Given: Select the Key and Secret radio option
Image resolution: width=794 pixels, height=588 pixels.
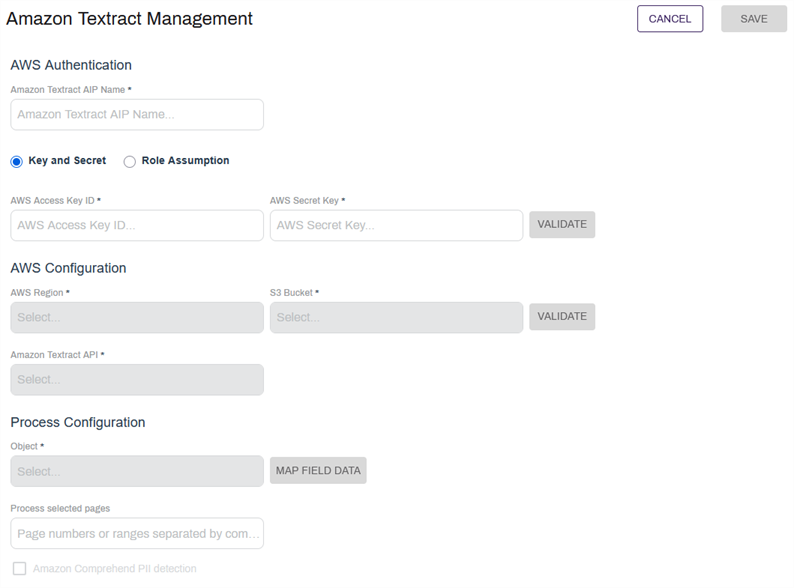Looking at the screenshot, I should tap(17, 162).
